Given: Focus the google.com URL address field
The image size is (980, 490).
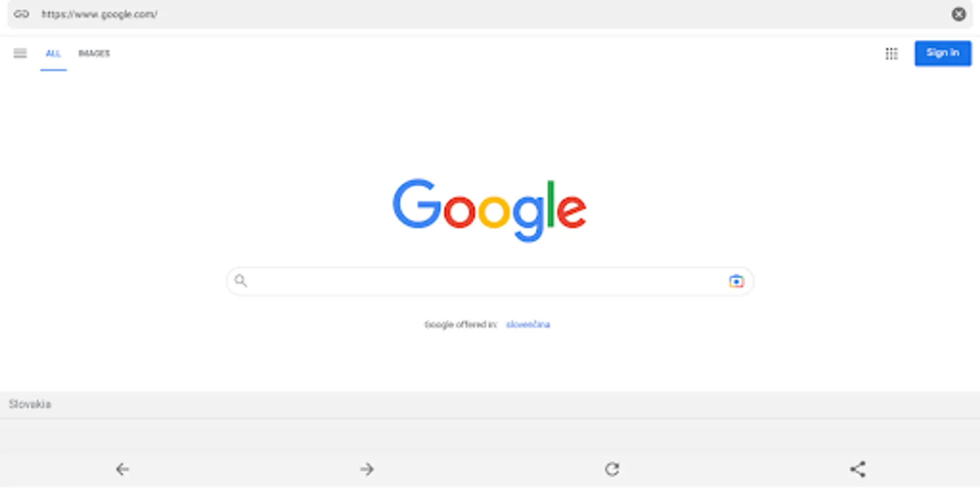Looking at the screenshot, I should [490, 14].
